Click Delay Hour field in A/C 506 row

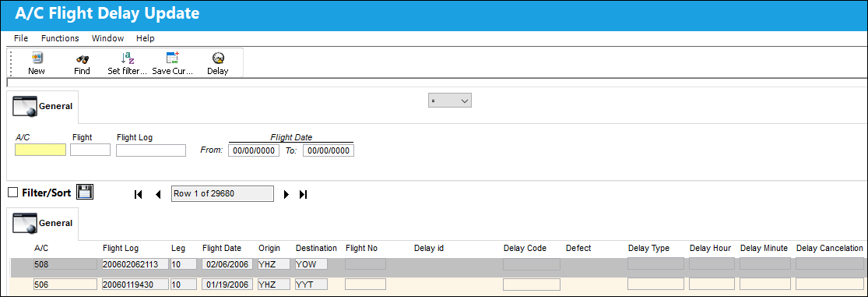712,285
